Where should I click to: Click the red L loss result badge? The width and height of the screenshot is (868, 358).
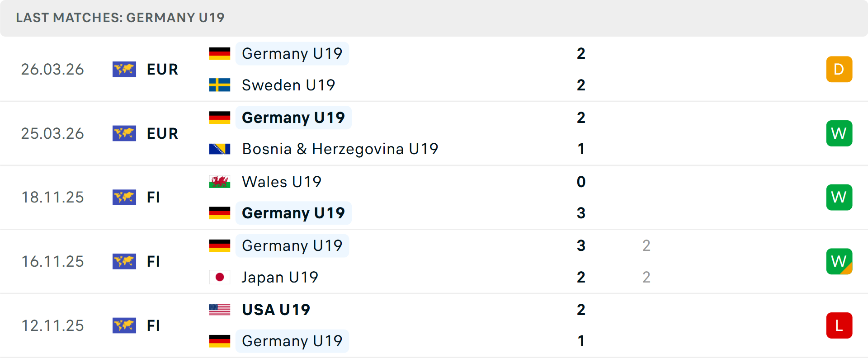coord(839,325)
